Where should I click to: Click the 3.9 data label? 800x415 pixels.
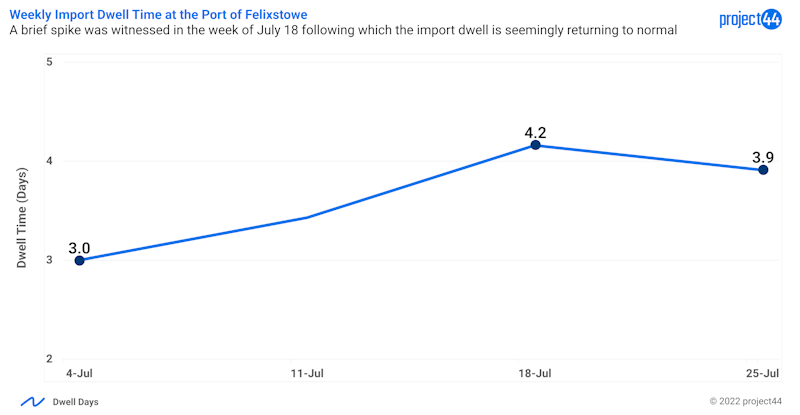[x=763, y=156]
